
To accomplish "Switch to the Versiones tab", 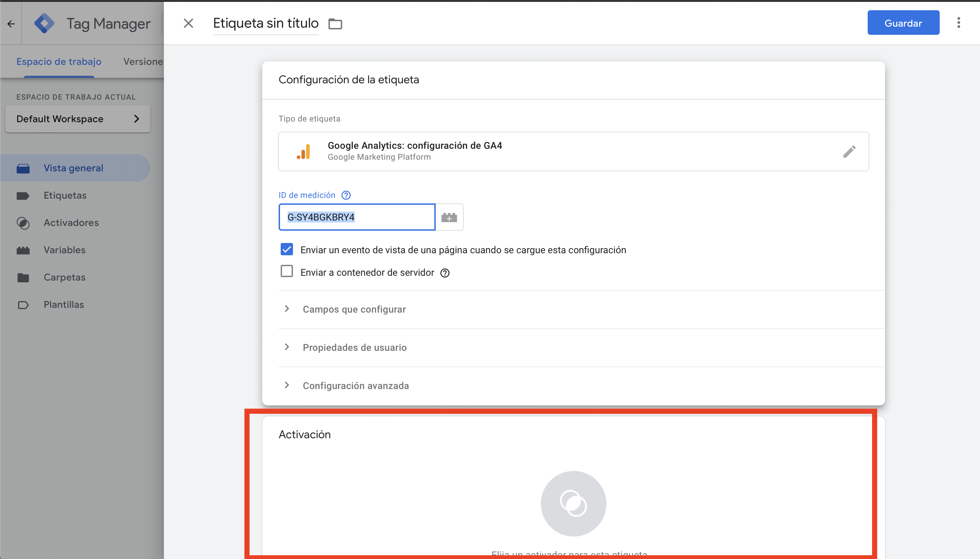I will [143, 61].
